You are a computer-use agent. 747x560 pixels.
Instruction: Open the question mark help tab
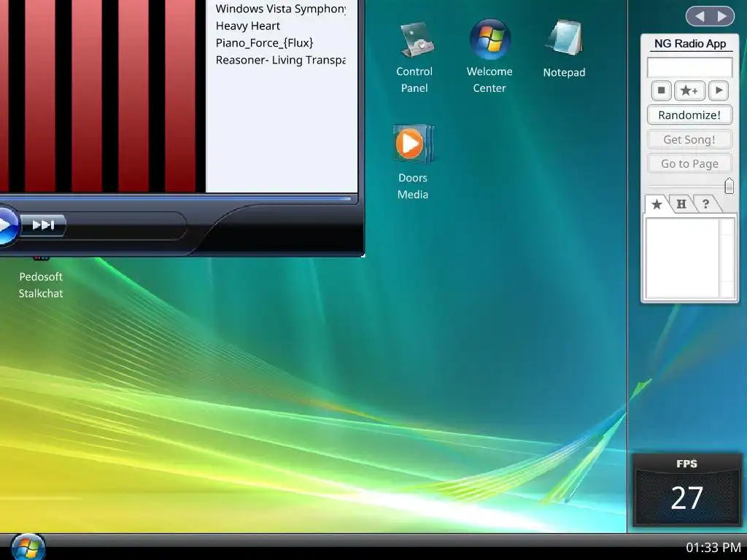pyautogui.click(x=705, y=204)
